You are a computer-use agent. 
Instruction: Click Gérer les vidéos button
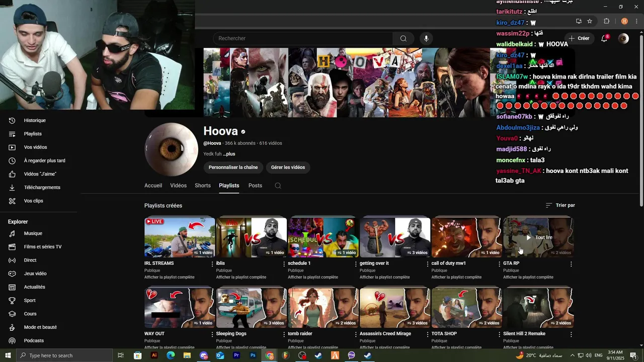pyautogui.click(x=288, y=167)
